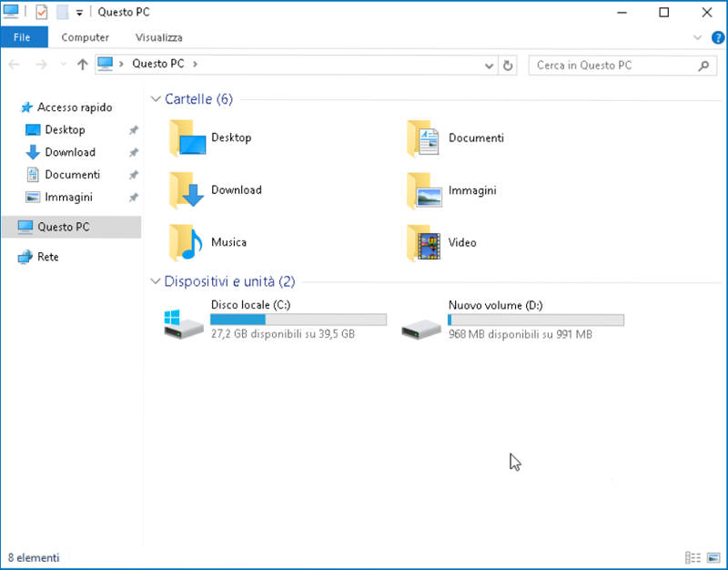Select Immagini in the navigation pane

click(59, 197)
